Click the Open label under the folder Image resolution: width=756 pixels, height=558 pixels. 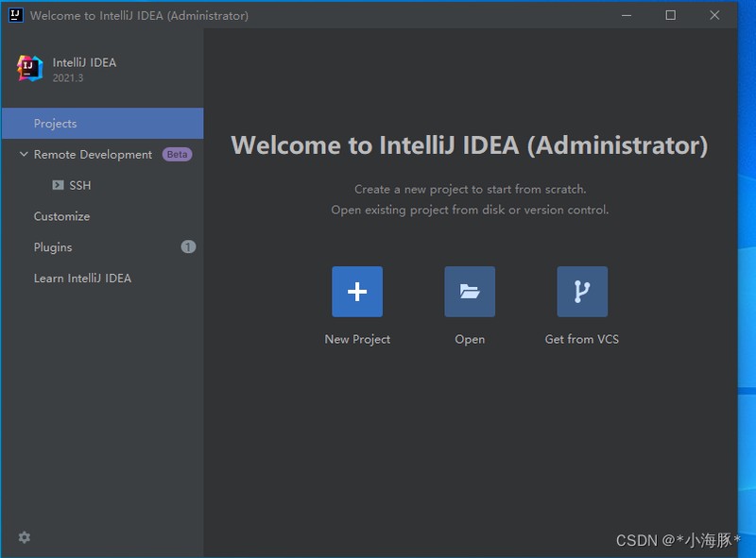pyautogui.click(x=470, y=340)
